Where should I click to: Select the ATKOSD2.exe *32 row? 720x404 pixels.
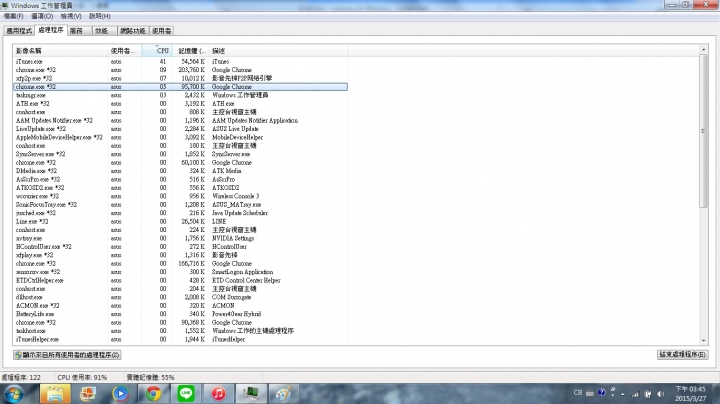click(180, 188)
